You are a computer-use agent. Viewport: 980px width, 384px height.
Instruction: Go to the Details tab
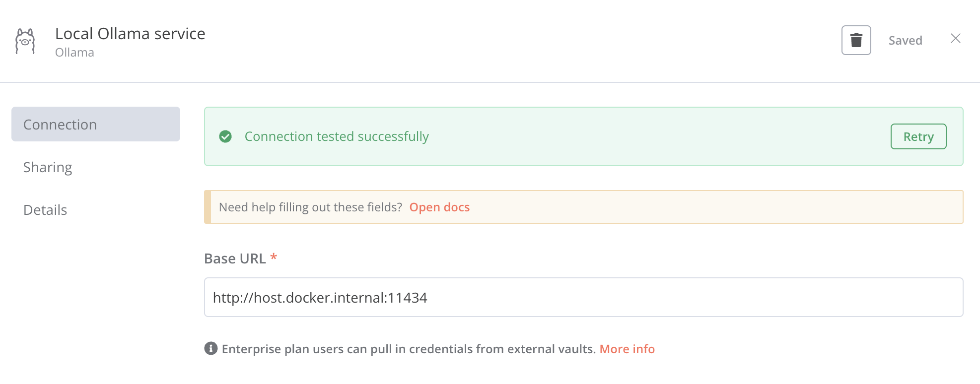click(45, 210)
